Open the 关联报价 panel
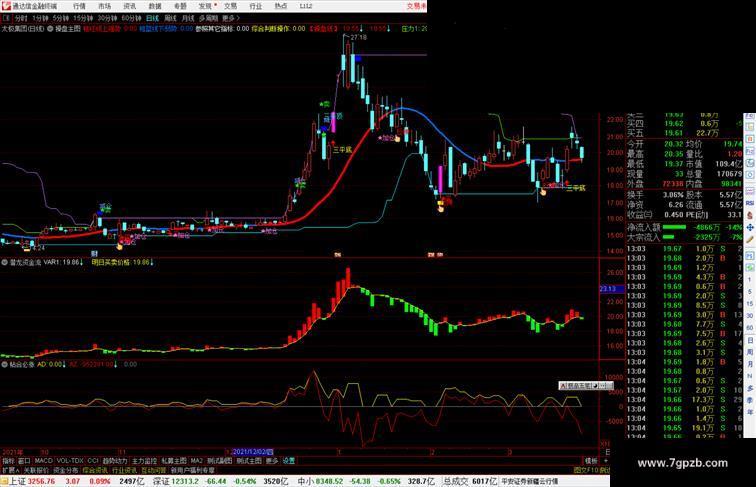 click(x=36, y=470)
